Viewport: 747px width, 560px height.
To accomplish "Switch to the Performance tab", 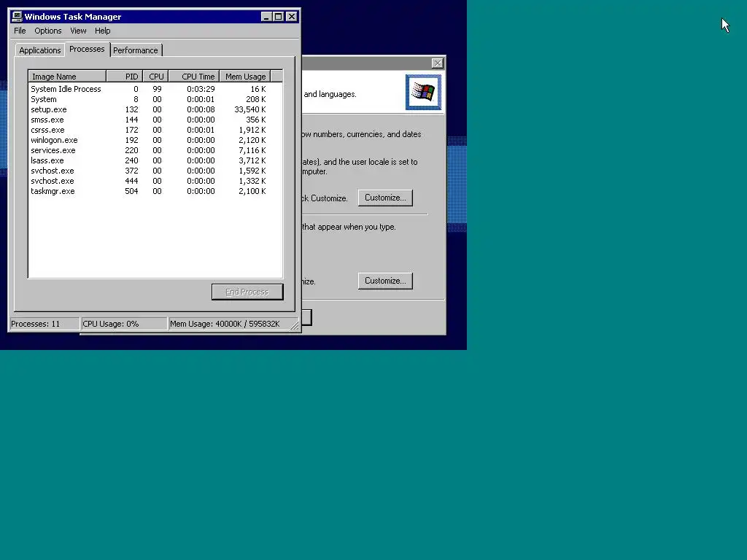I will click(x=136, y=50).
